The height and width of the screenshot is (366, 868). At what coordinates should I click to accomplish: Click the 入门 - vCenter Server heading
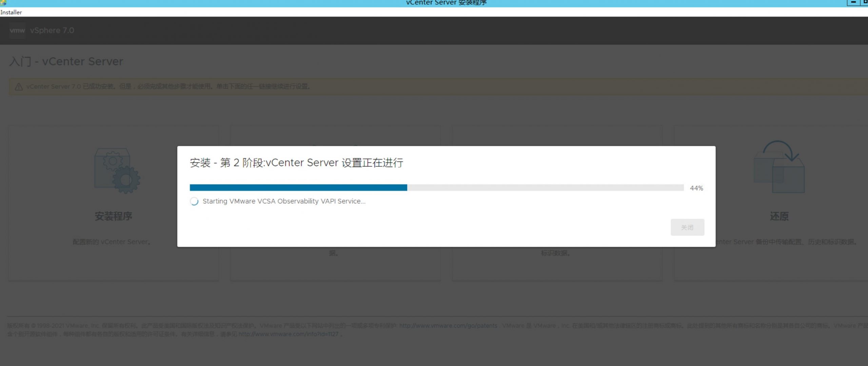pos(66,62)
